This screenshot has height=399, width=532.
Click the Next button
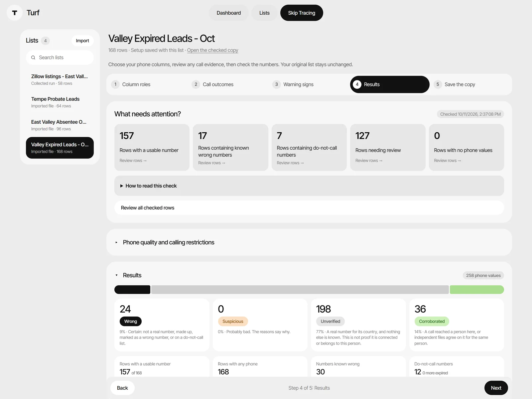pyautogui.click(x=496, y=388)
